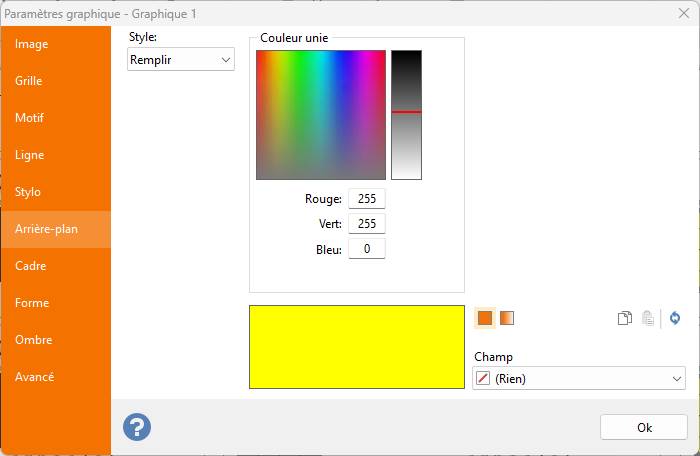Click the brightness grayscale slider bar
The image size is (700, 456).
(406, 114)
